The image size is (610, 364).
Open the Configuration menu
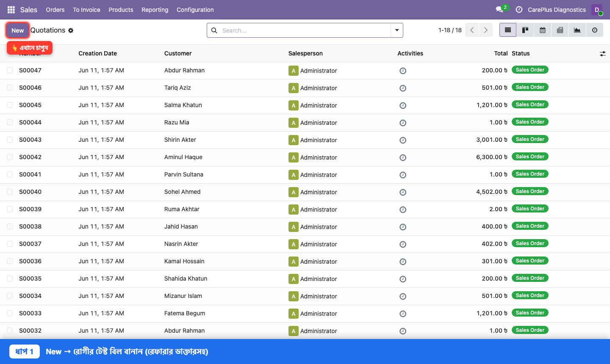(x=195, y=10)
